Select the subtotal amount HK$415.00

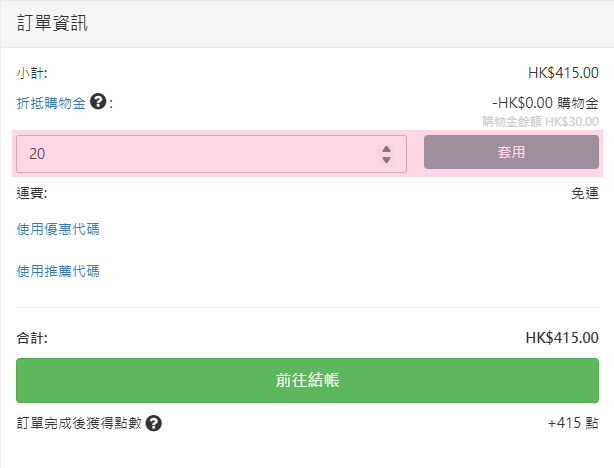pyautogui.click(x=563, y=73)
